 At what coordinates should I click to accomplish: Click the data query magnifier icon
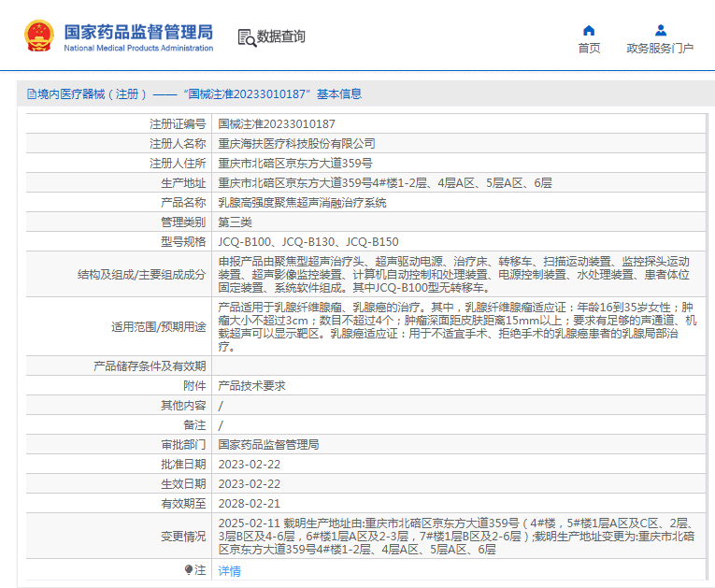click(247, 37)
